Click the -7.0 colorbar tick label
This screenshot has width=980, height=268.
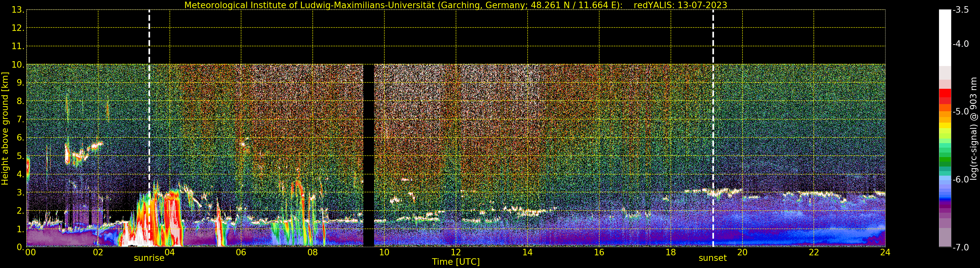(960, 248)
